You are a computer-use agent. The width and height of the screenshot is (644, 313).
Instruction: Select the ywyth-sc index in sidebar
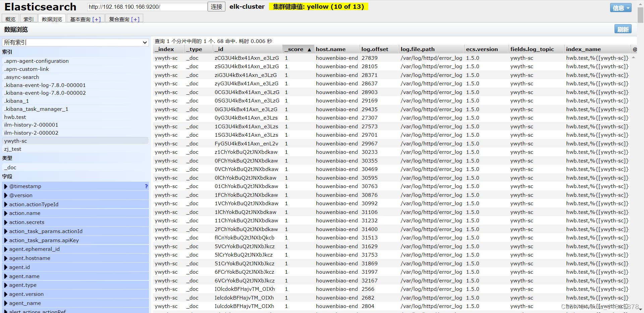75,141
